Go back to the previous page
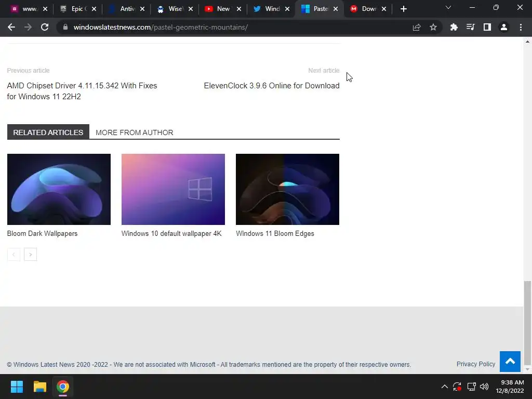This screenshot has width=532, height=399. coord(11,27)
